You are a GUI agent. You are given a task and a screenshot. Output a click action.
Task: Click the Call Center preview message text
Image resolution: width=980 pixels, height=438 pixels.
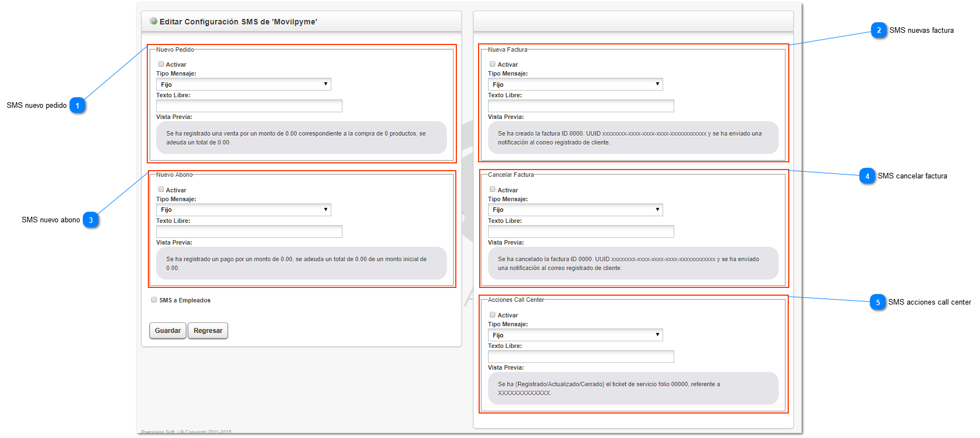[x=609, y=389]
